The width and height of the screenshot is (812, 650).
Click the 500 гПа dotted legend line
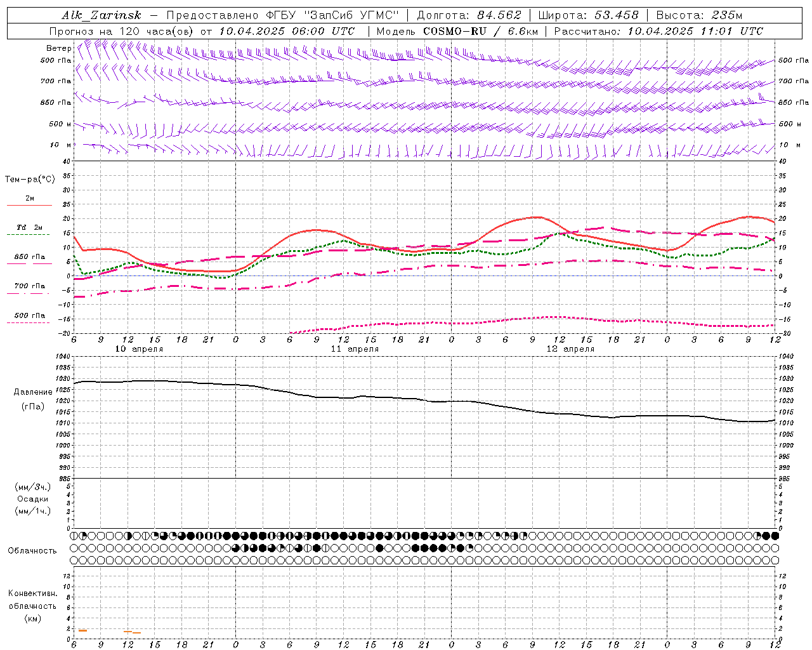(28, 322)
